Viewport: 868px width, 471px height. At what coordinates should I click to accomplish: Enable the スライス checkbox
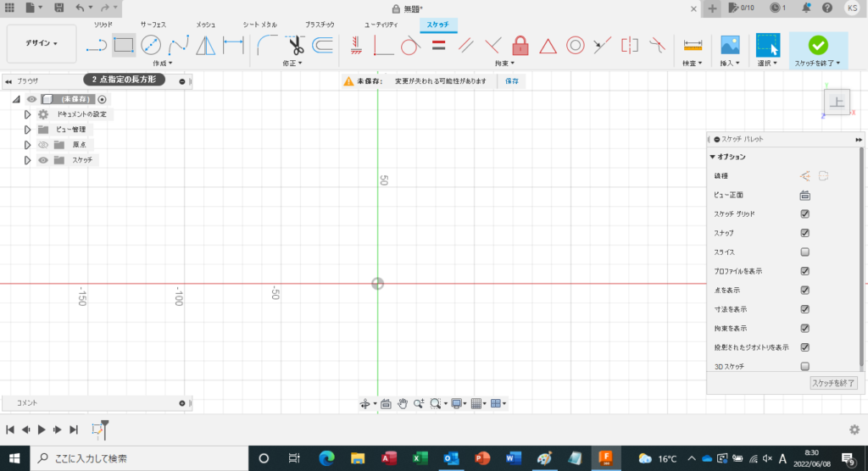pos(805,252)
